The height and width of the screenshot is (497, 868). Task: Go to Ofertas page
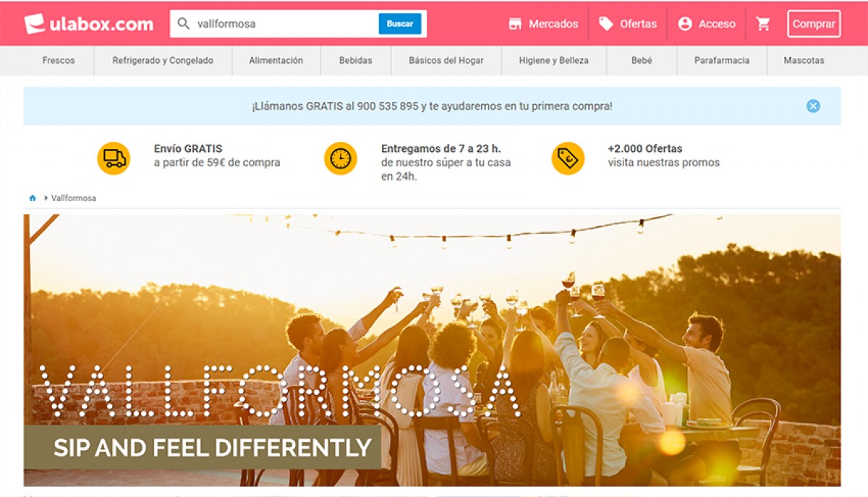pos(628,24)
